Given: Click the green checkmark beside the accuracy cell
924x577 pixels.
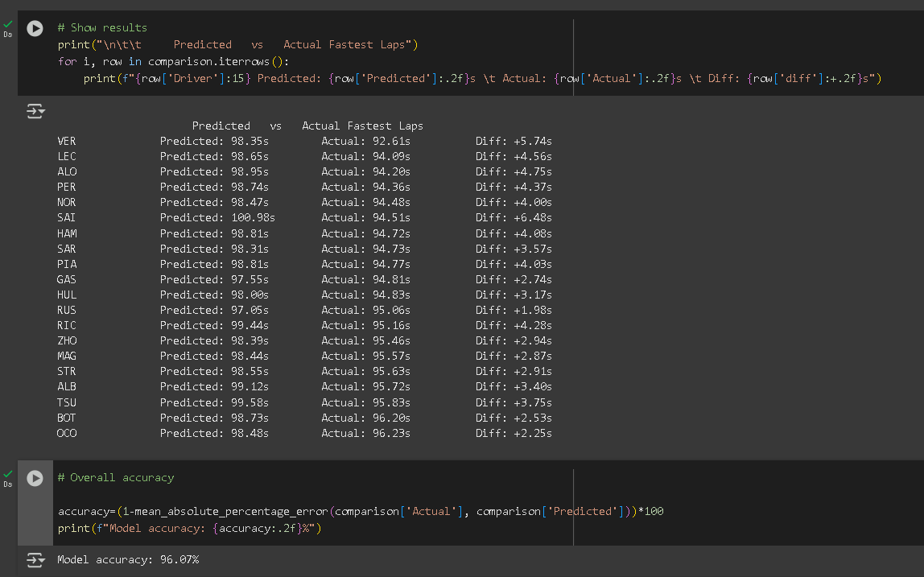Looking at the screenshot, I should tap(7, 473).
